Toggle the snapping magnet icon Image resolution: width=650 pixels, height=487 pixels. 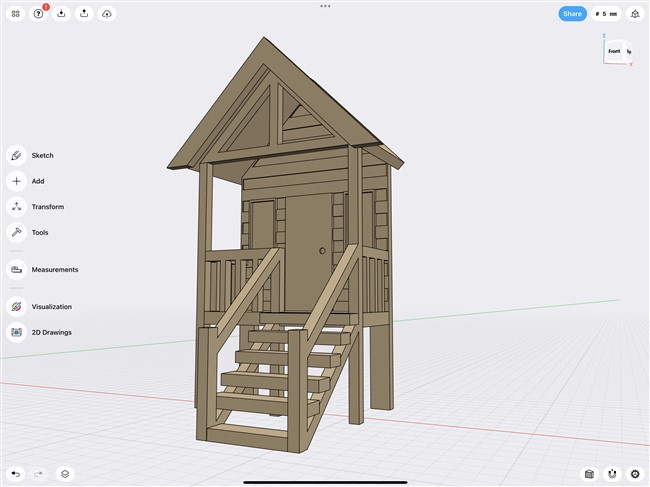[613, 474]
